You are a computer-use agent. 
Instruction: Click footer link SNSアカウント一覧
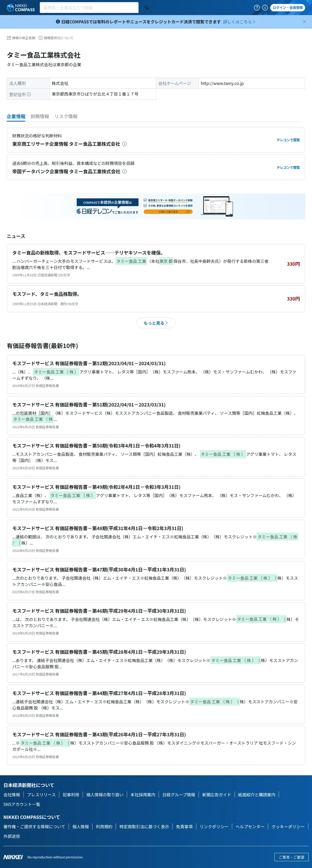[x=22, y=804]
